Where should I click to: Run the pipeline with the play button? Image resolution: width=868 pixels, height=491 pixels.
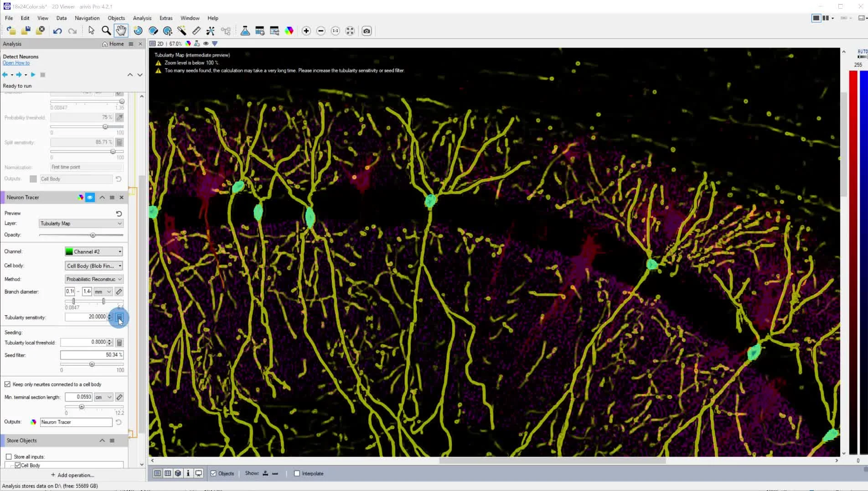tap(33, 74)
